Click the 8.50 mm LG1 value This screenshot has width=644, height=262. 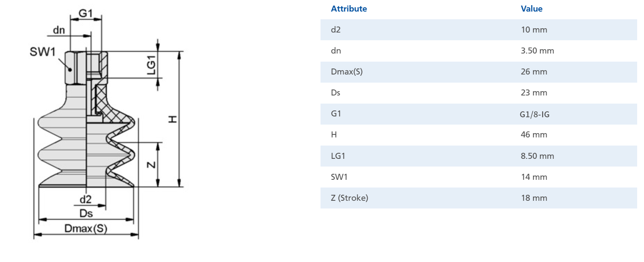[x=537, y=156]
